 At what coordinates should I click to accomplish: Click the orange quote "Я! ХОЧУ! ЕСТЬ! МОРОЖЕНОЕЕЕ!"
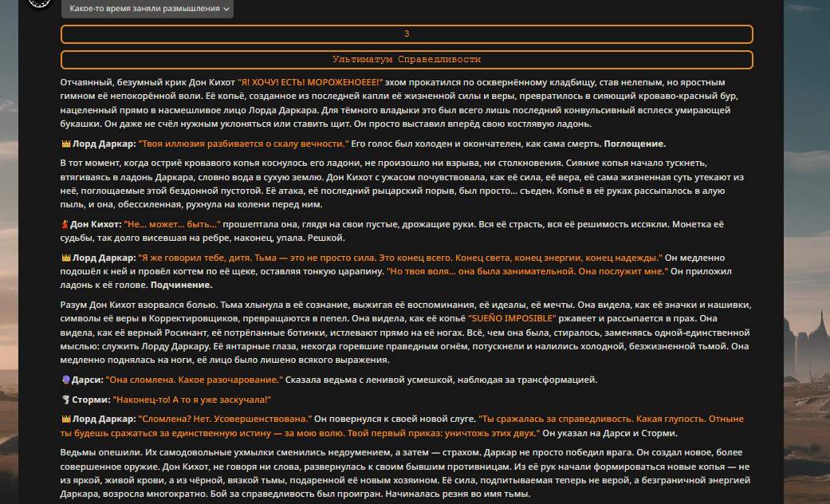pyautogui.click(x=309, y=83)
